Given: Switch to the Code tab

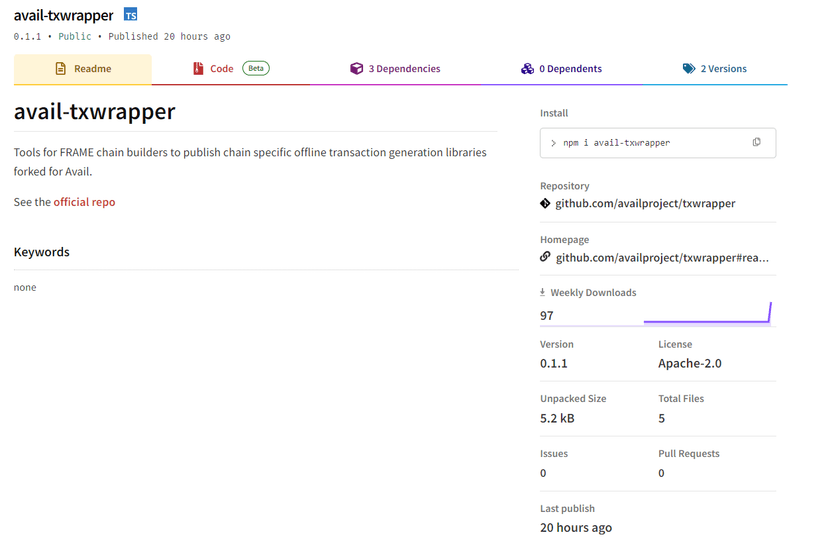Looking at the screenshot, I should 230,69.
